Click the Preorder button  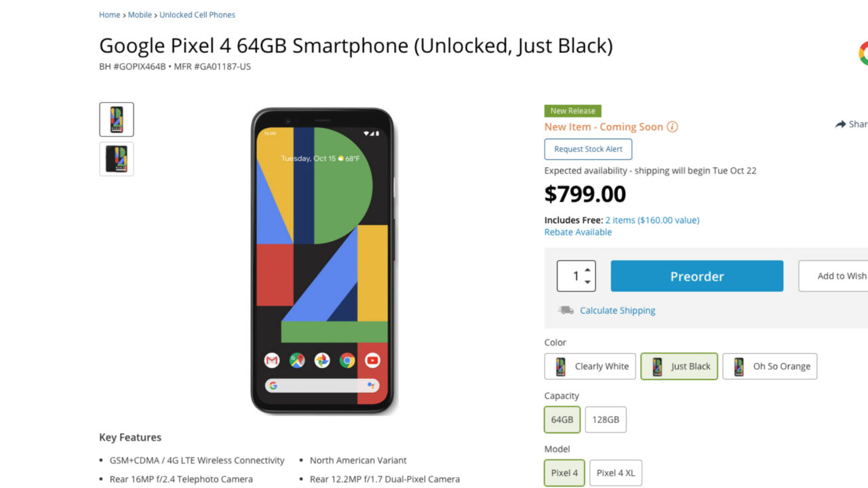pos(696,276)
